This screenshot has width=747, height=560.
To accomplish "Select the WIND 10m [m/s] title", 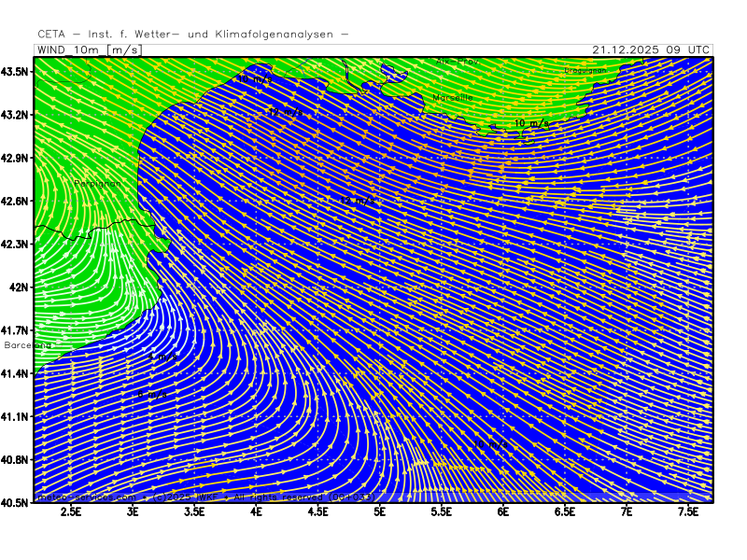I will coord(87,49).
